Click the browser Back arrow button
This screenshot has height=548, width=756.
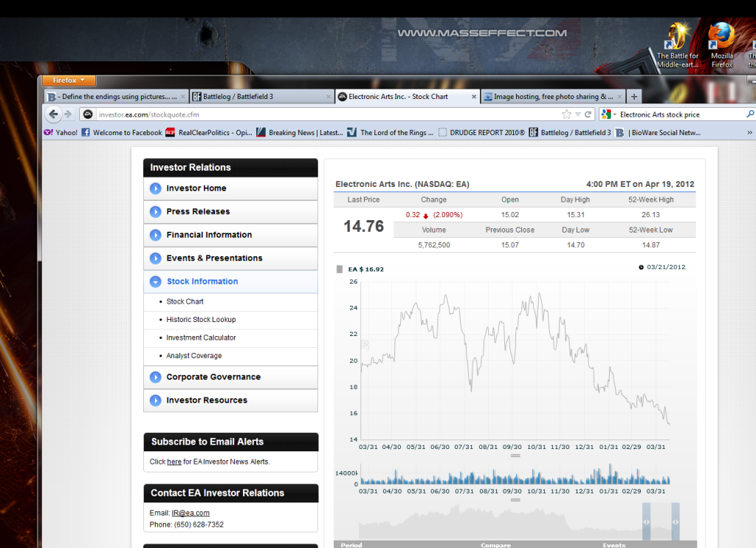(x=53, y=114)
